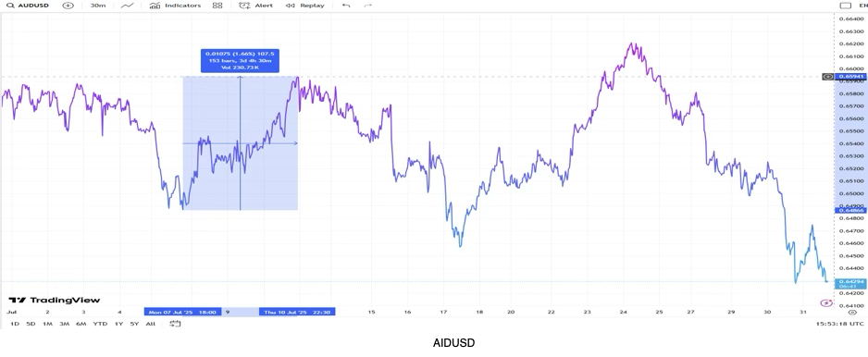The image size is (868, 357).
Task: Click the 0.66400 price scale label
Action: point(851,18)
